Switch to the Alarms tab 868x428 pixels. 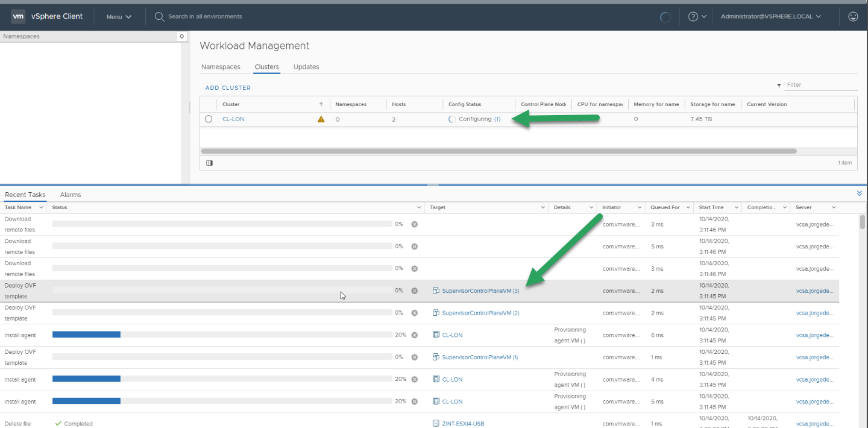(71, 195)
